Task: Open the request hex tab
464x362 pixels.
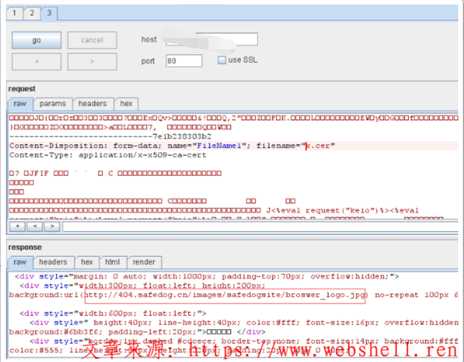Action: [126, 104]
